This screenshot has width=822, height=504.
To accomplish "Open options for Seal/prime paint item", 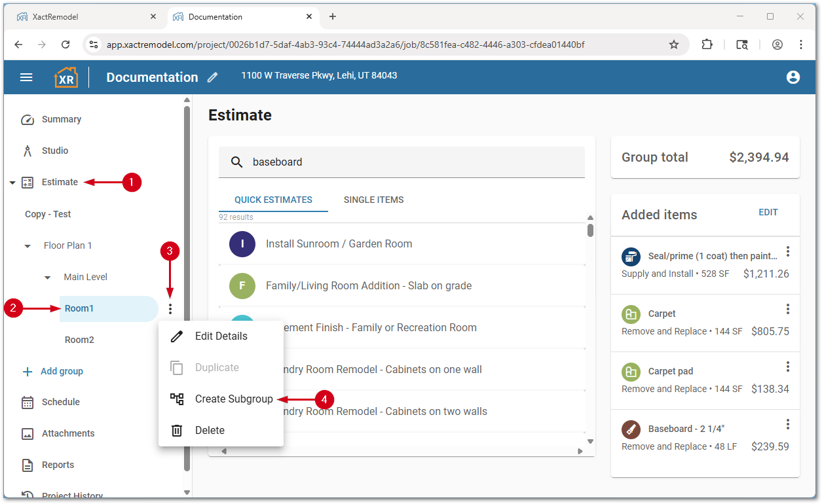I will [788, 251].
